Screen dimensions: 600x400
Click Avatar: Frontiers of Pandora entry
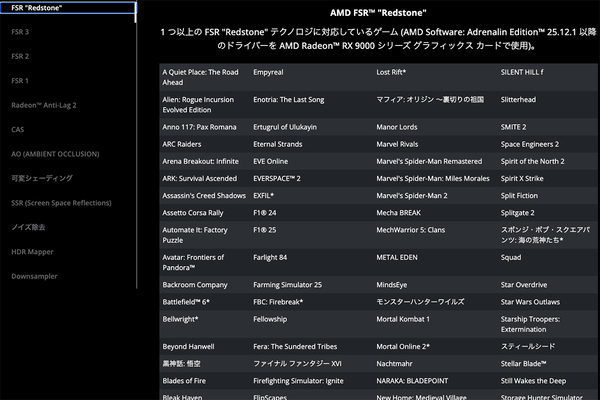tap(193, 263)
